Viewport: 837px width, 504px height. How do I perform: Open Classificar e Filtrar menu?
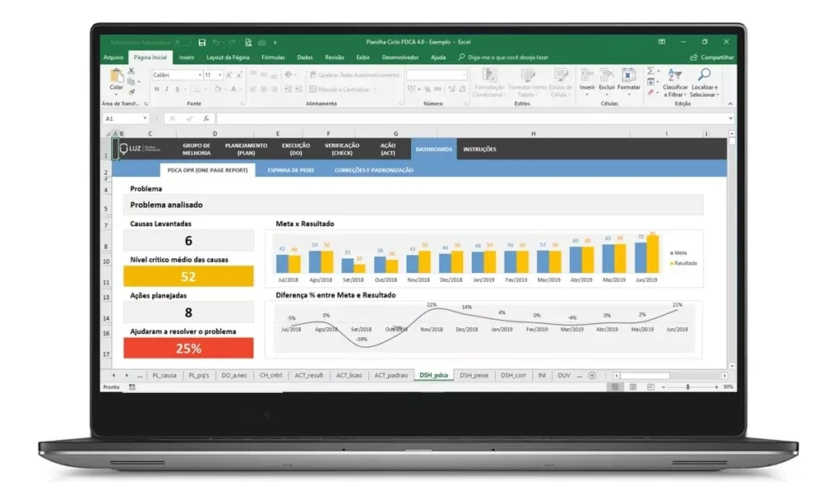pyautogui.click(x=675, y=83)
